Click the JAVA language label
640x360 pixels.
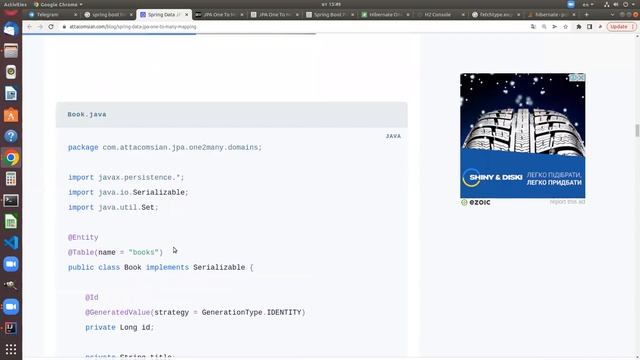(x=393, y=136)
